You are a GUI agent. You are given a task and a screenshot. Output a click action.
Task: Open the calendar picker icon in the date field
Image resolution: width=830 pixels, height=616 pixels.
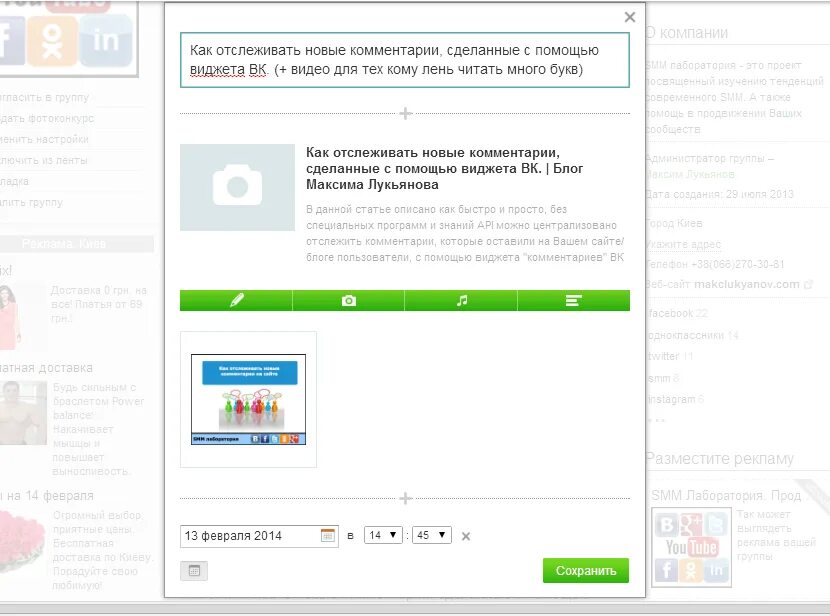coord(328,535)
